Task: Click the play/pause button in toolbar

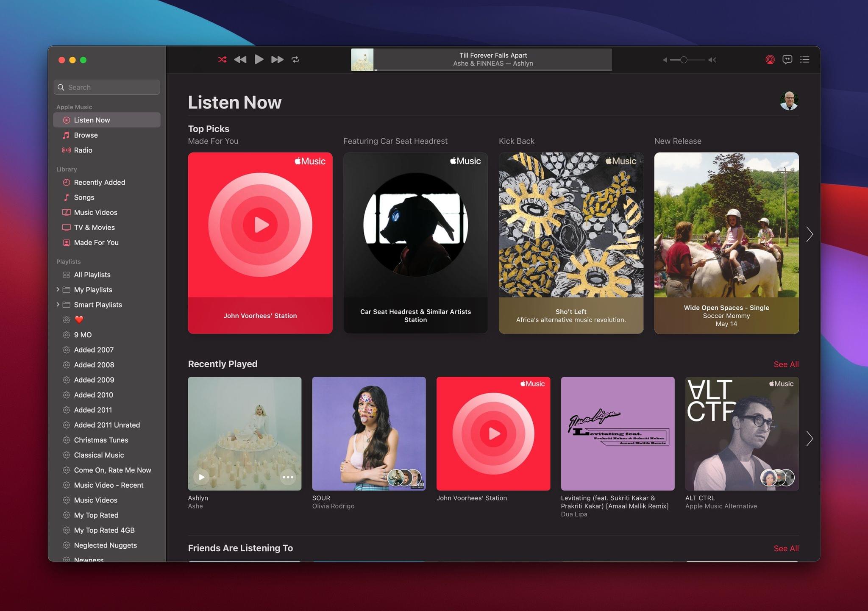Action: (x=259, y=59)
